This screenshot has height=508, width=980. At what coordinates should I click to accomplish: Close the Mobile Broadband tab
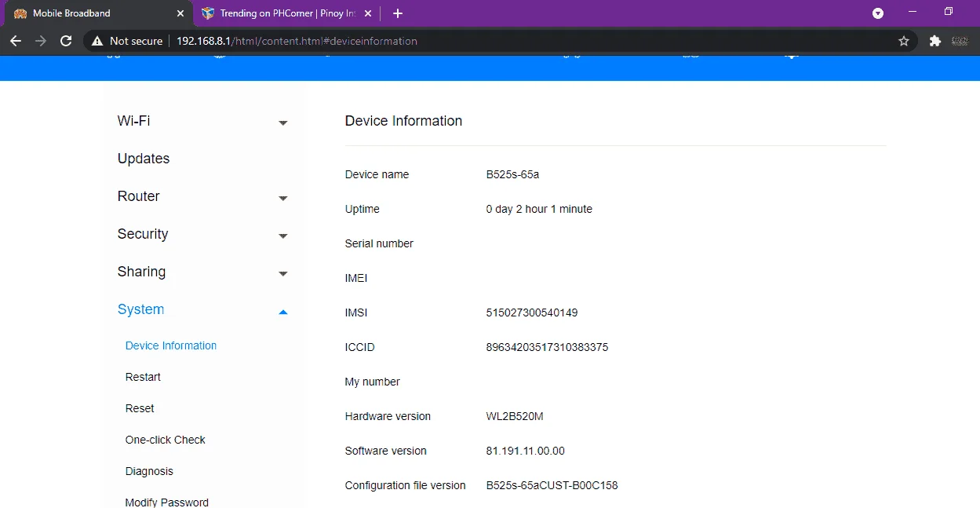(x=180, y=13)
